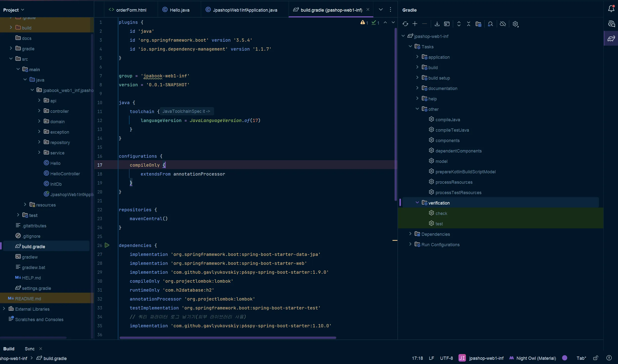
Task: Open Gradle settings gear icon
Action: click(516, 24)
